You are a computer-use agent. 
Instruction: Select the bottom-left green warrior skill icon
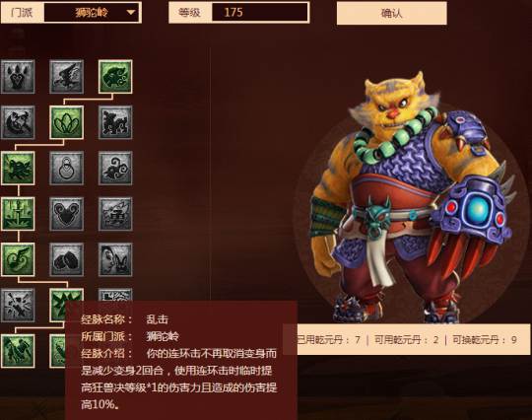[18, 351]
